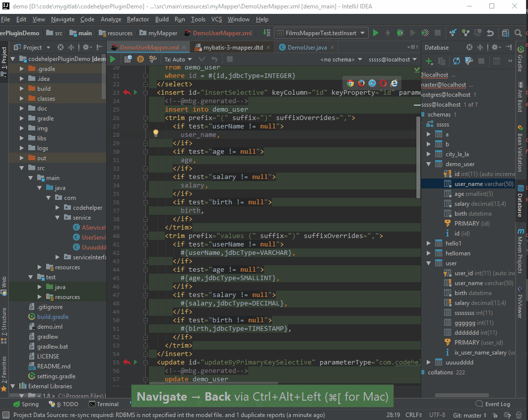The image size is (528, 420).
Task: Expand the city_la_la table node
Action: (x=429, y=154)
